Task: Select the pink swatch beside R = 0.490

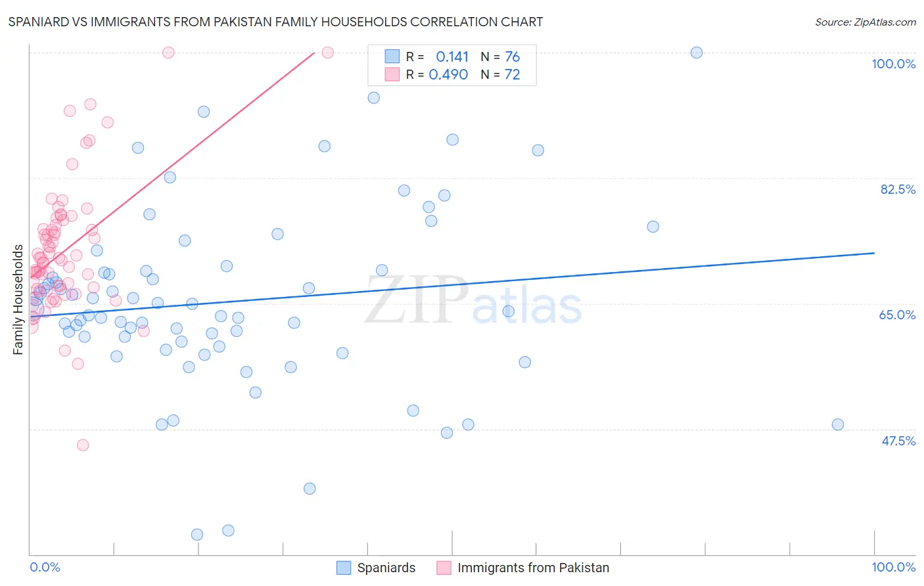Action: tap(392, 74)
